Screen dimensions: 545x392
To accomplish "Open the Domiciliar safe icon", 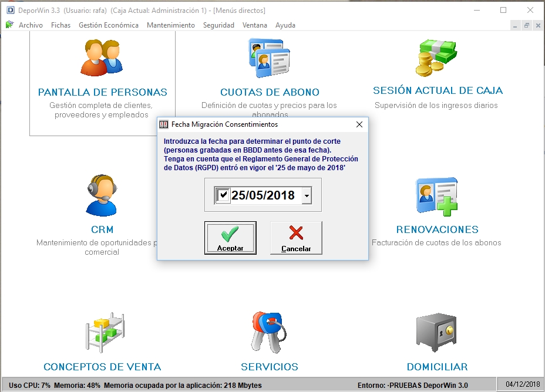I will [x=436, y=332].
